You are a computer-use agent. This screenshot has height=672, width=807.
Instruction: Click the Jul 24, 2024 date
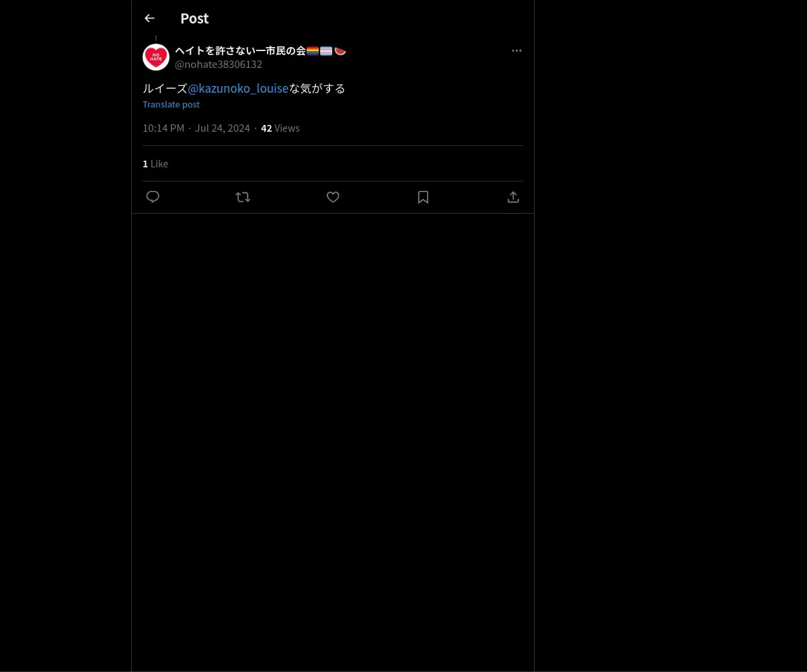coord(223,128)
